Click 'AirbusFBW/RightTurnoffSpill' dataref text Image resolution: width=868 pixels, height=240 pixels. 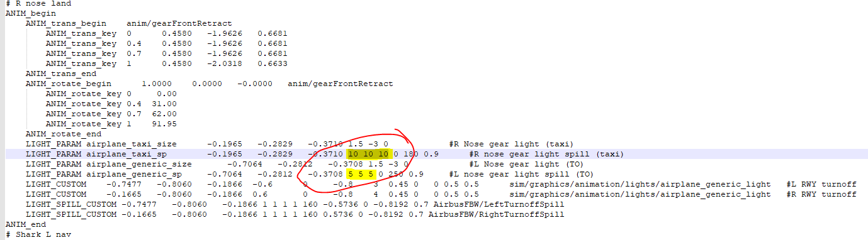pyautogui.click(x=496, y=214)
